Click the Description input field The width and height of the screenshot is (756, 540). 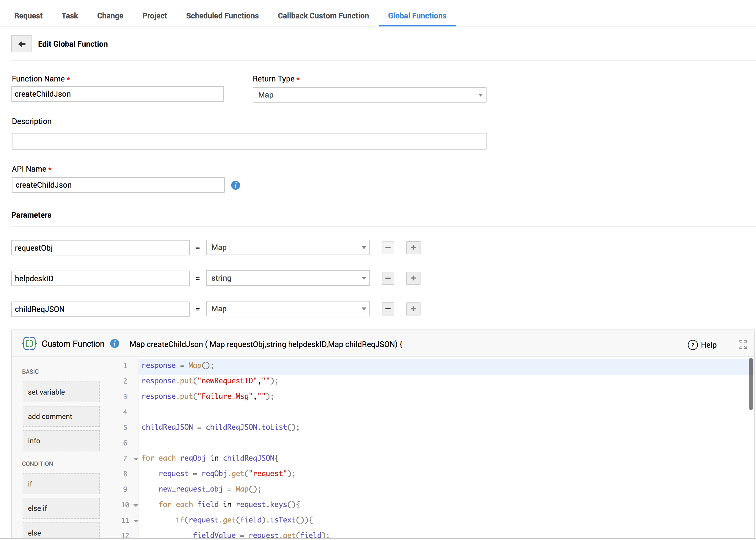249,141
